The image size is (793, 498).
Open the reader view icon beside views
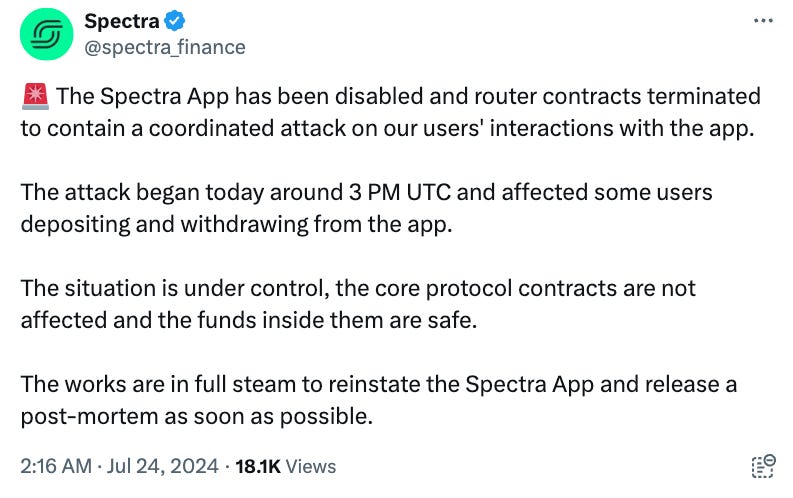click(763, 466)
